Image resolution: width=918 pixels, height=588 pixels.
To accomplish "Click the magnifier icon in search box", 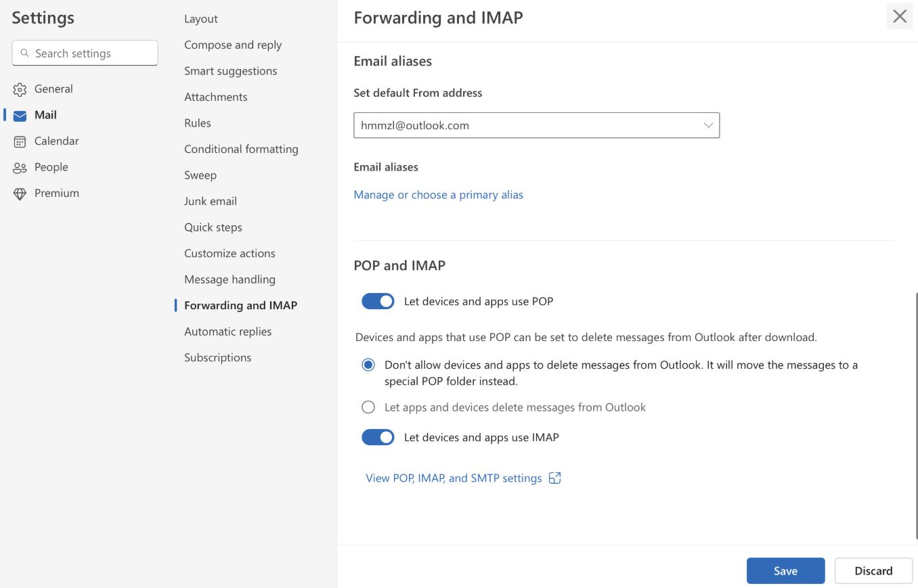I will (x=25, y=53).
